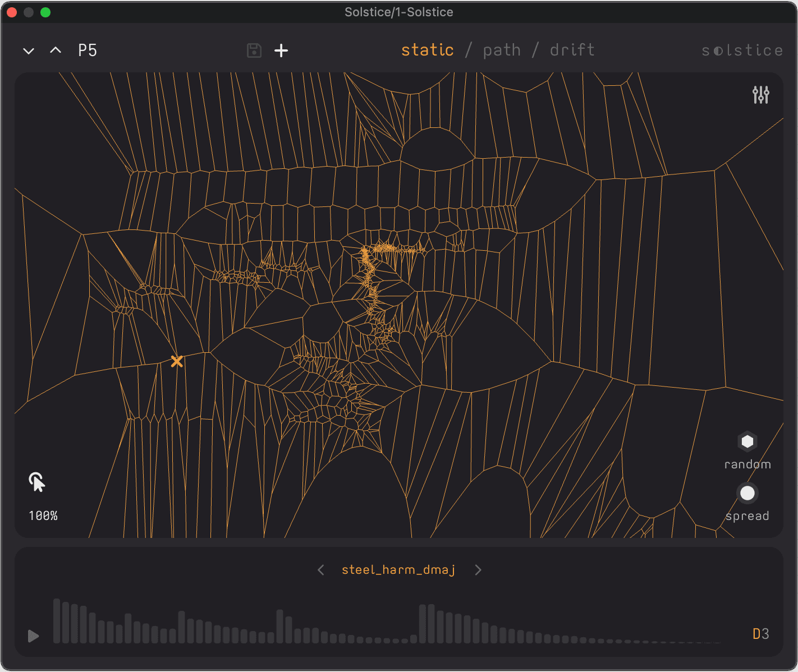
Task: Open the settings panel via the sliders icon
Action: pyautogui.click(x=760, y=95)
